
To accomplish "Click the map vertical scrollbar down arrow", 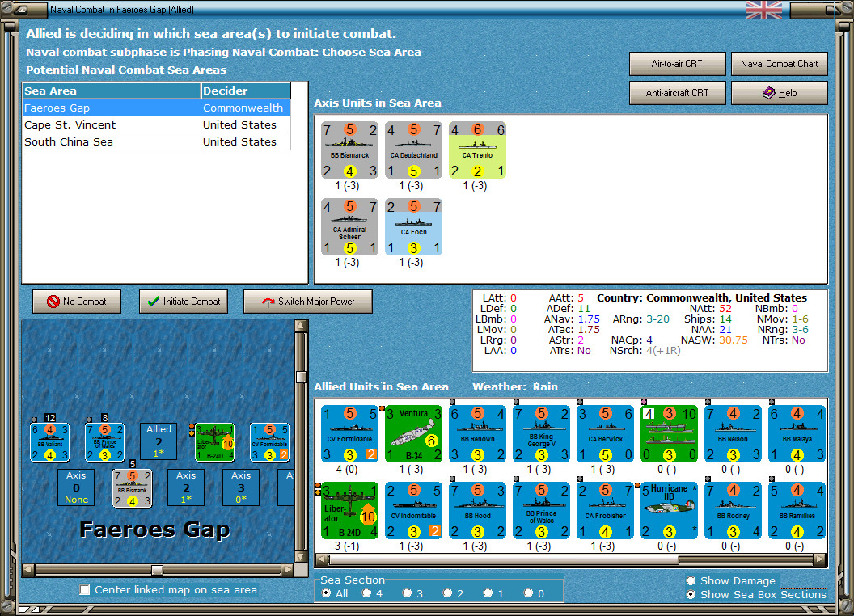I will point(301,557).
